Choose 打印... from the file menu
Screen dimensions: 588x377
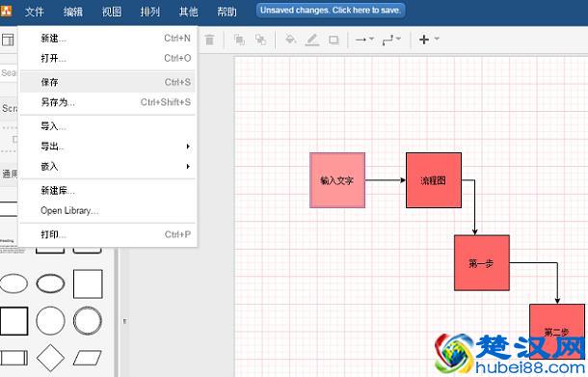[108, 234]
